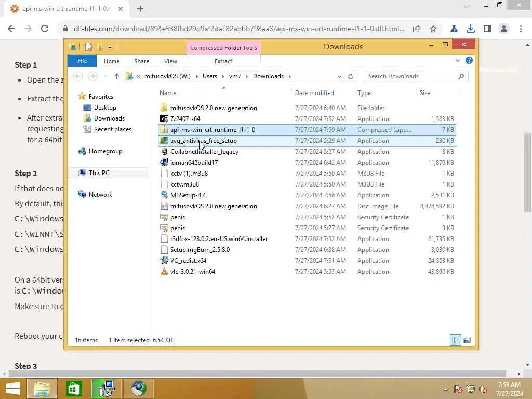Switch to large icons view layout
The image size is (532, 399).
(467, 340)
